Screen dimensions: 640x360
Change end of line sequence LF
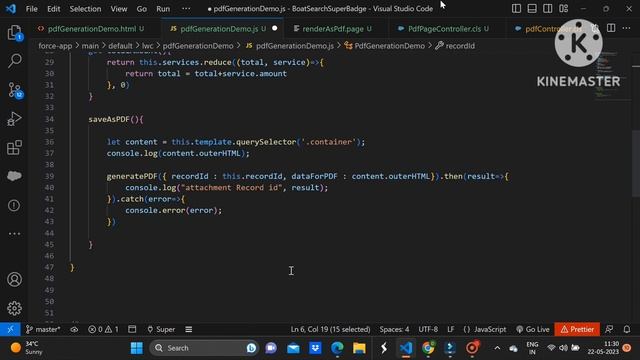click(x=451, y=329)
